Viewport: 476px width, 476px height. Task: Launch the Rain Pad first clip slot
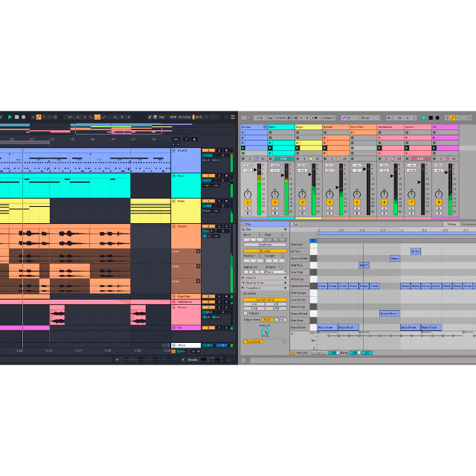coord(352,132)
